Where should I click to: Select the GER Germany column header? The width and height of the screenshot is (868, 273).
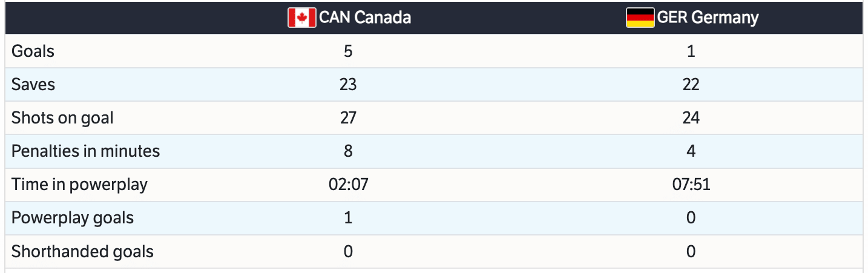708,18
